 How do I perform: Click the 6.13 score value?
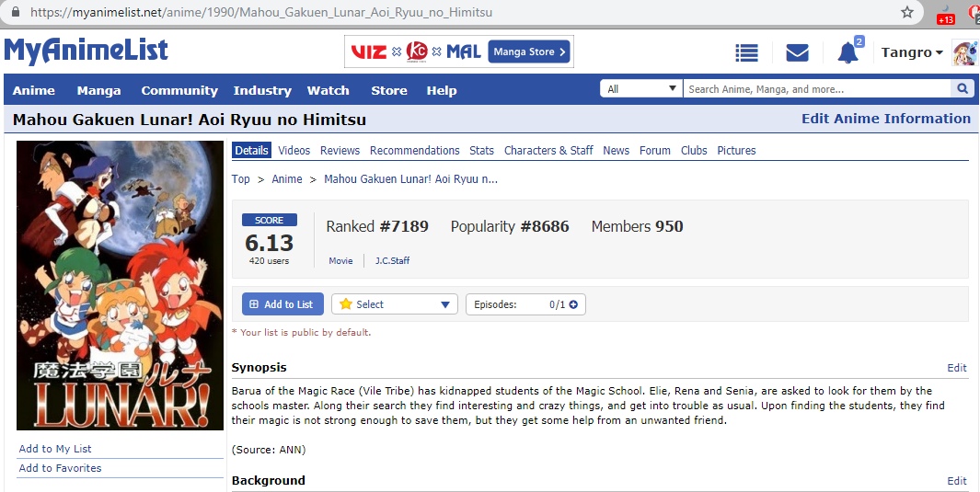click(x=269, y=242)
